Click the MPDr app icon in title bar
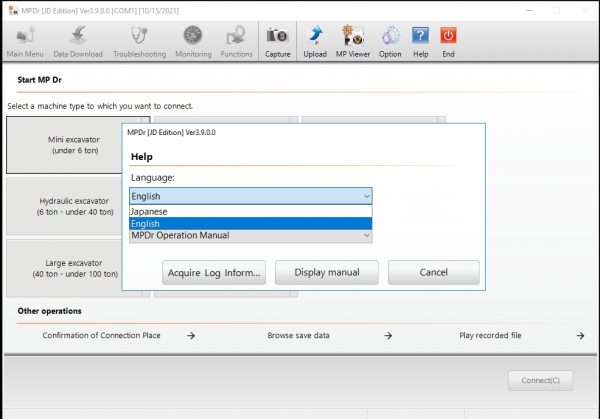Viewport: 600px width, 419px height. click(x=13, y=11)
